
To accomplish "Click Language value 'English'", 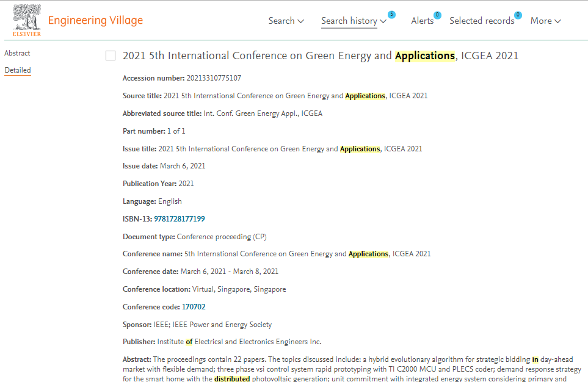I will [x=170, y=201].
